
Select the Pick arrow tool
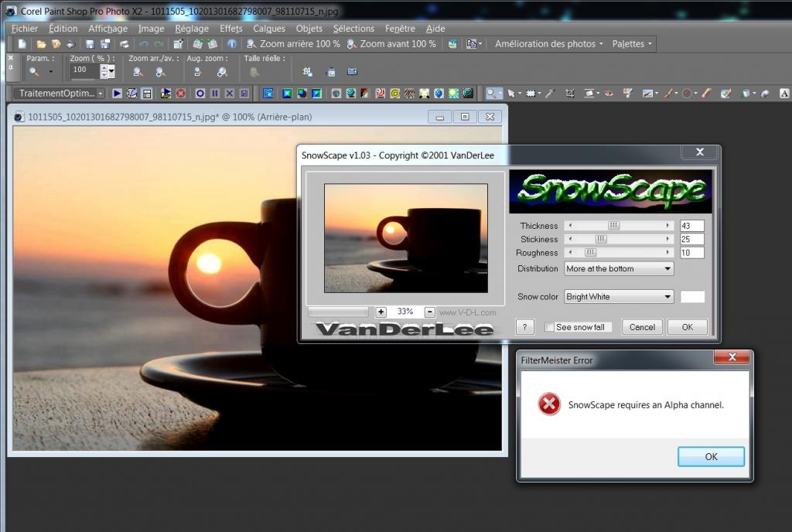coord(511,94)
